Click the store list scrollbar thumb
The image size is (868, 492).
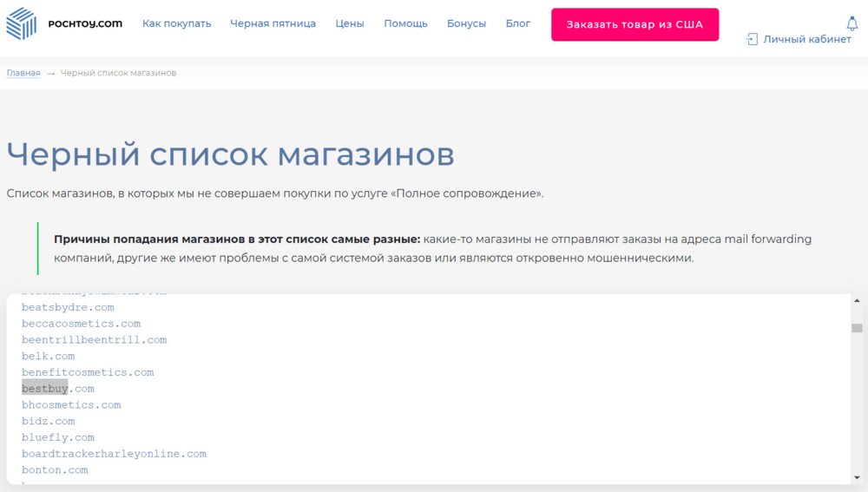pyautogui.click(x=857, y=328)
